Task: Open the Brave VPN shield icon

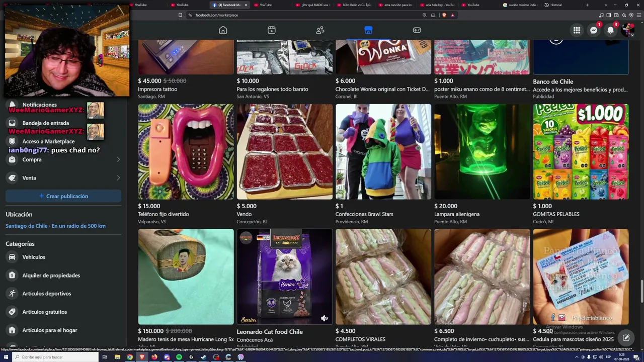Action: click(x=631, y=15)
